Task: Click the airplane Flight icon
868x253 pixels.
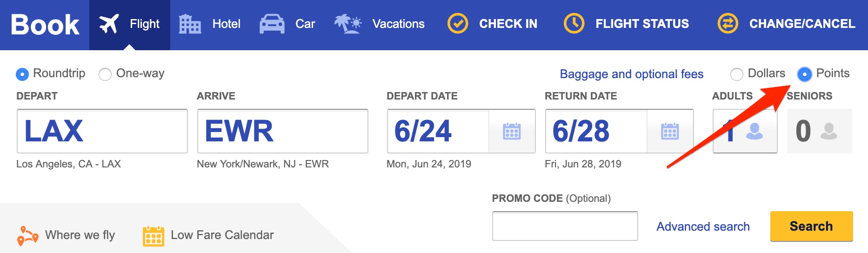Action: point(109,24)
